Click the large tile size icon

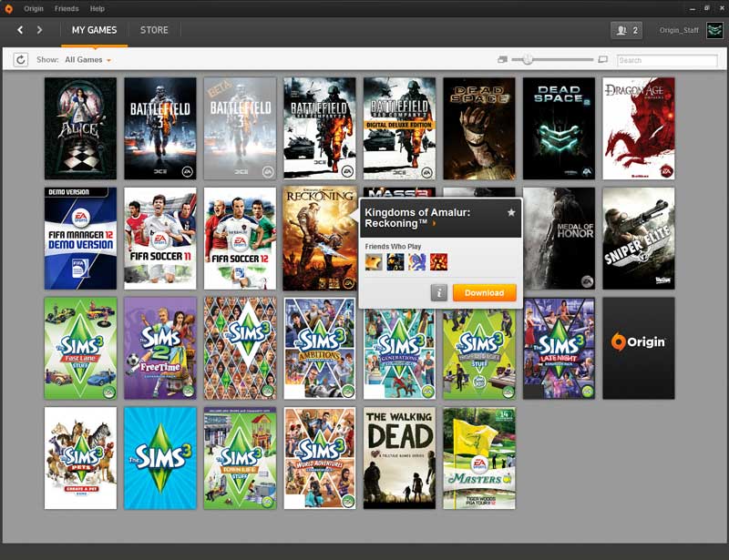[602, 59]
